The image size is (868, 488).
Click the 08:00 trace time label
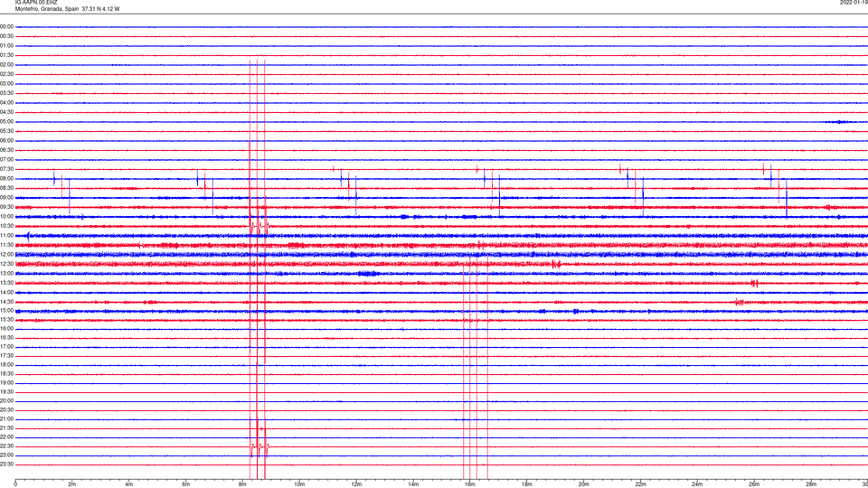[x=7, y=179]
